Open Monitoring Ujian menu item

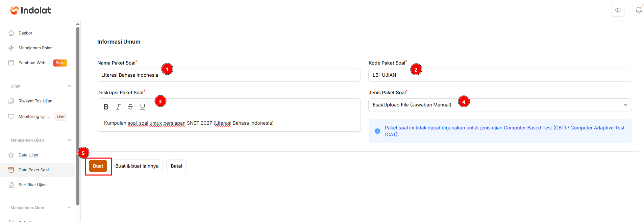38,117
